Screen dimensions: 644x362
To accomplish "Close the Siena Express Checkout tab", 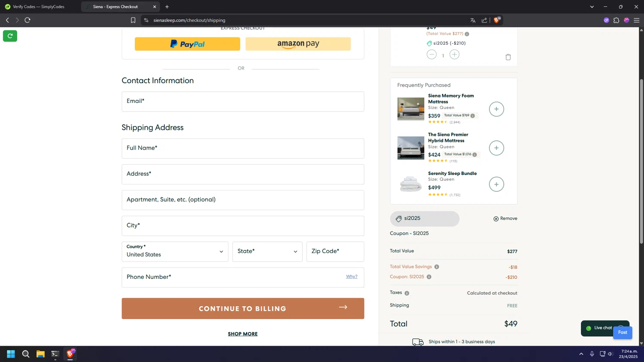I will coord(155,7).
